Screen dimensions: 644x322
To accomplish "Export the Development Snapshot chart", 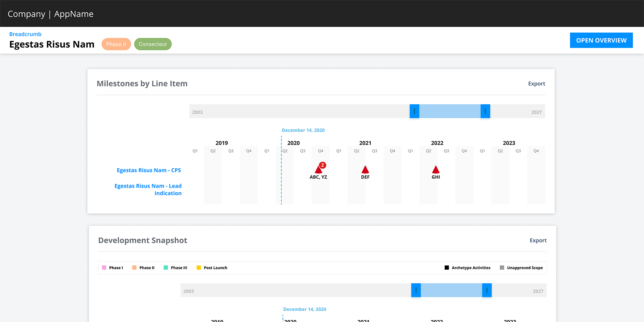I will (x=538, y=240).
